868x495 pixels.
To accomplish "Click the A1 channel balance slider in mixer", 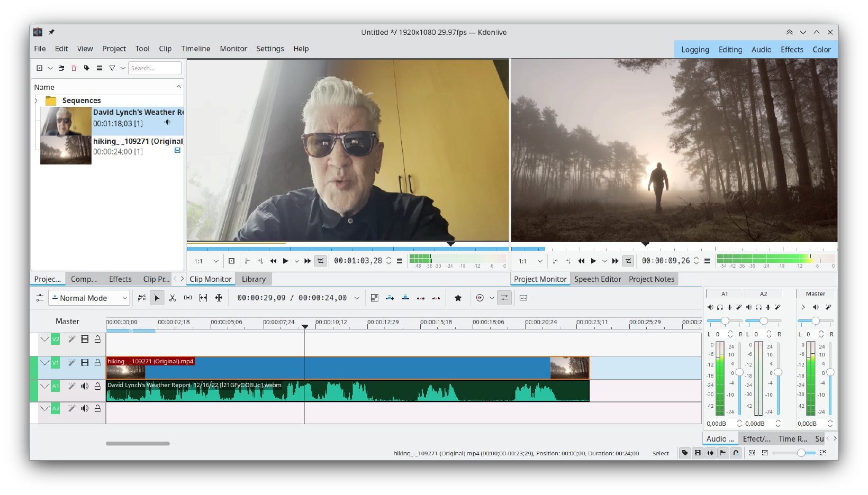I will click(x=725, y=321).
